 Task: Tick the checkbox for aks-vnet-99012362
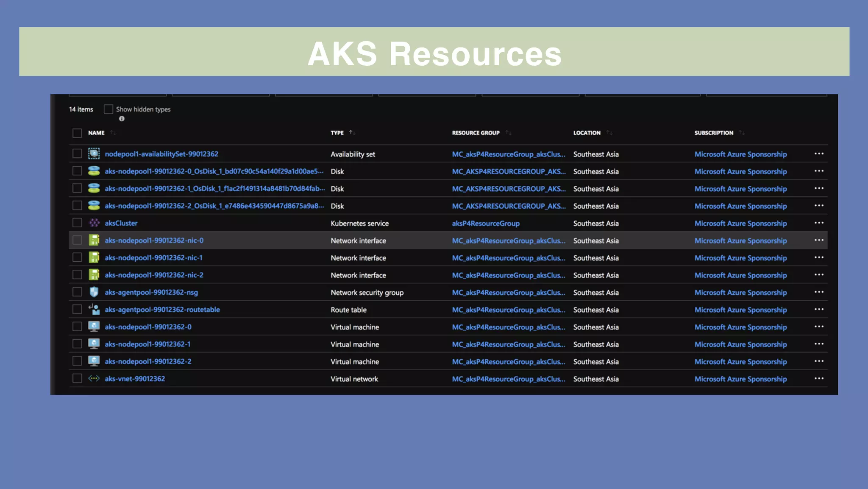(77, 378)
